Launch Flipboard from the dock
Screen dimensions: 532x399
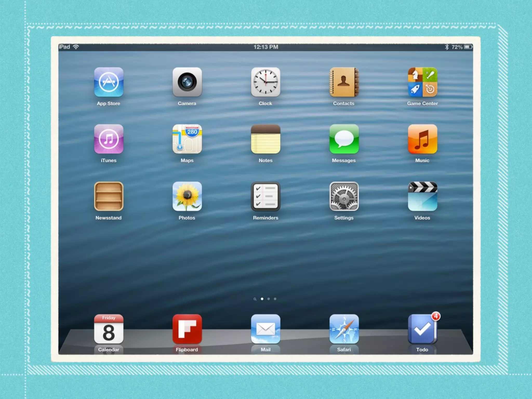[187, 329]
